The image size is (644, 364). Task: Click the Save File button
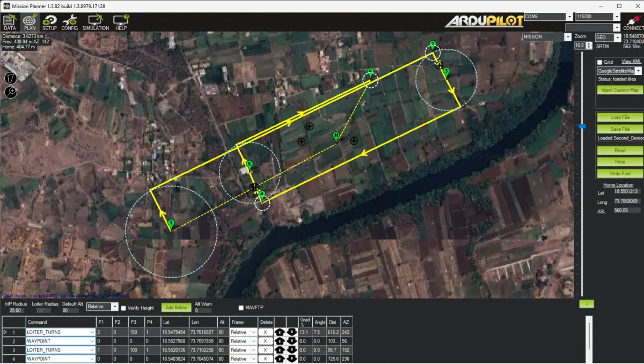pos(620,129)
